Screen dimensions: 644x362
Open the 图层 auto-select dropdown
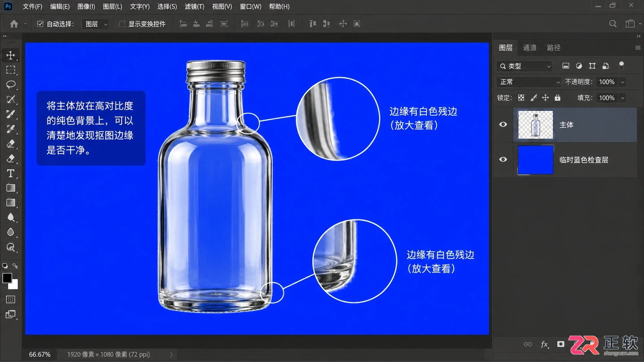95,24
